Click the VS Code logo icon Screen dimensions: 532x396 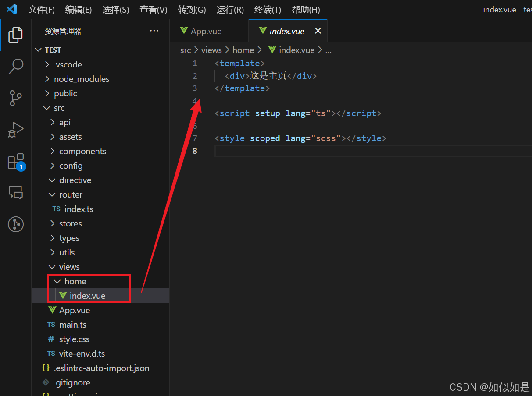click(x=12, y=9)
